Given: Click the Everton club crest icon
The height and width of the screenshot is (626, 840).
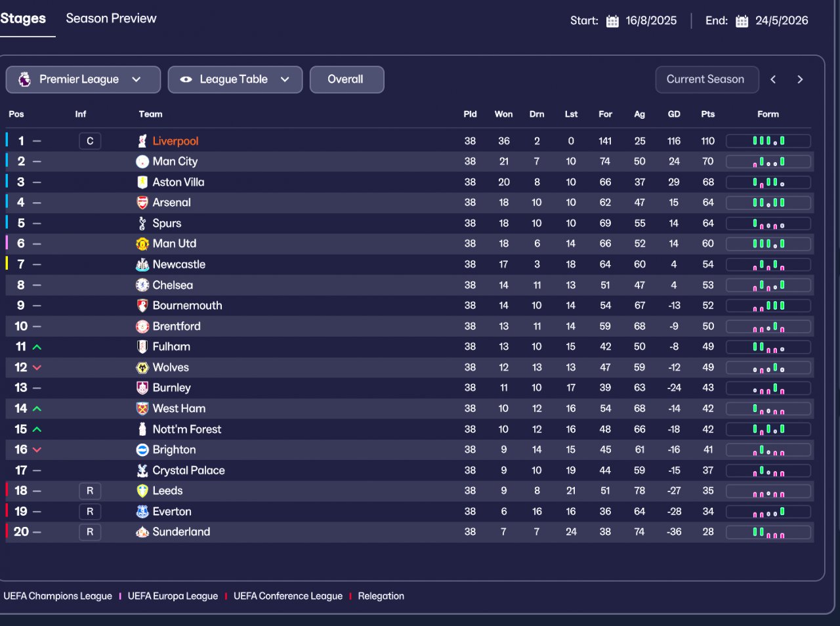Looking at the screenshot, I should click(142, 512).
